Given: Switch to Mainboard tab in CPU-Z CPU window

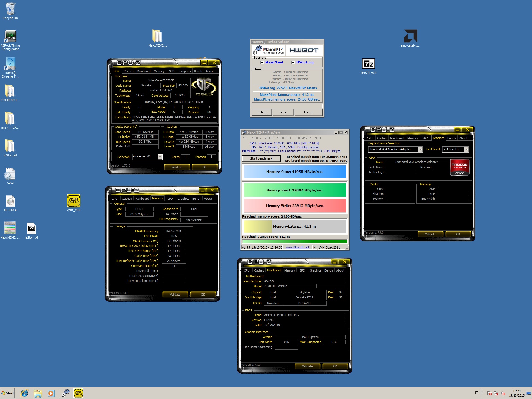Looking at the screenshot, I should click(144, 71).
